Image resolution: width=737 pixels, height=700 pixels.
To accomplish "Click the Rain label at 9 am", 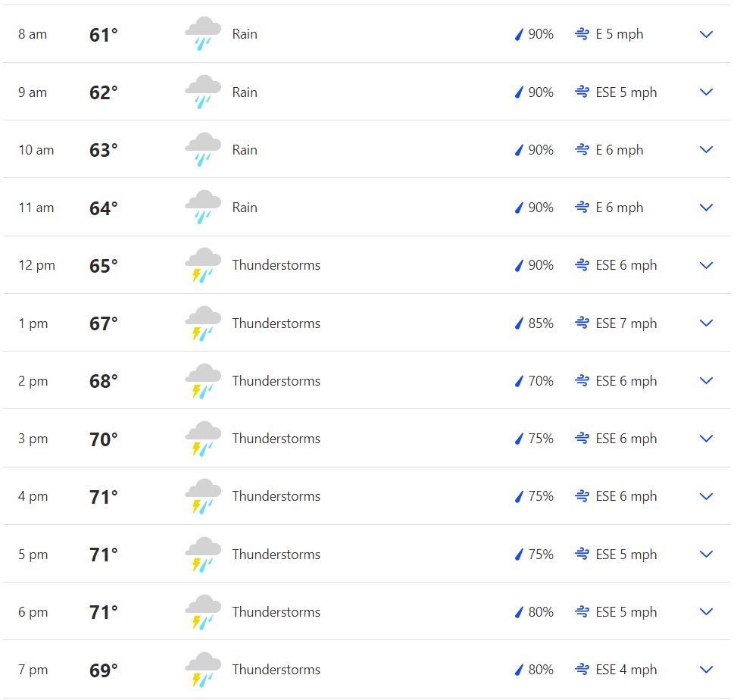I will point(245,92).
